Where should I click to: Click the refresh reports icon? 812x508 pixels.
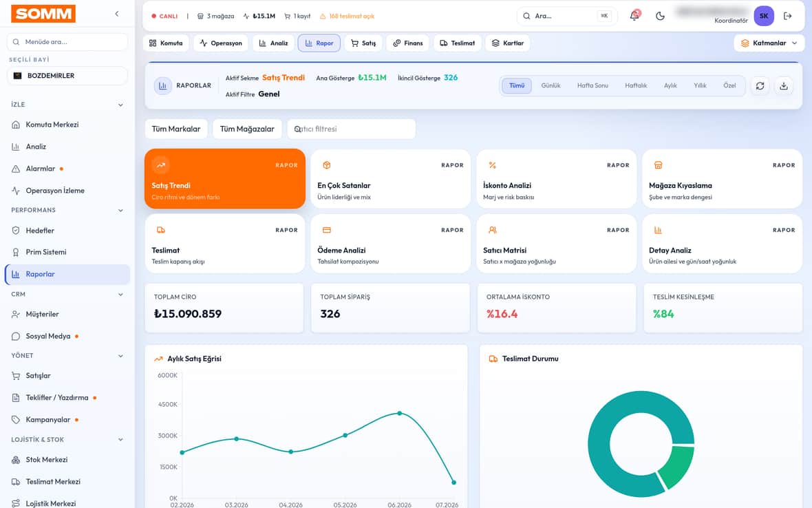coord(760,86)
